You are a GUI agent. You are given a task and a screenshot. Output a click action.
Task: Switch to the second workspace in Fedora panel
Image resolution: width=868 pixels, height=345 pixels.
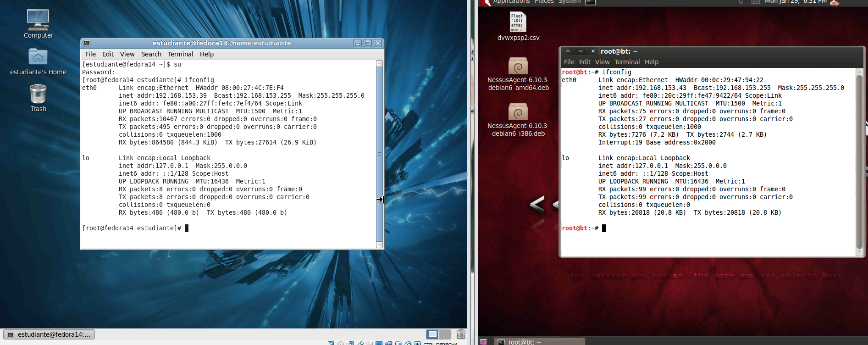(444, 334)
